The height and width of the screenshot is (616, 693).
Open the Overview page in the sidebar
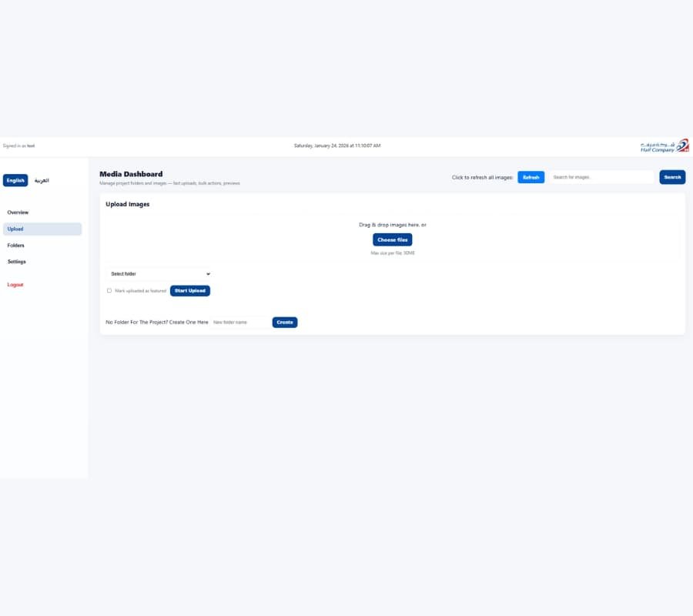pos(18,212)
